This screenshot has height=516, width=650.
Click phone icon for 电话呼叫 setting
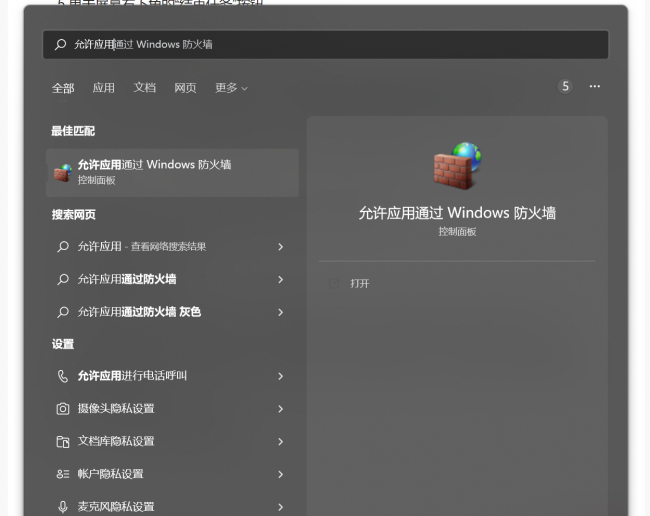click(63, 376)
